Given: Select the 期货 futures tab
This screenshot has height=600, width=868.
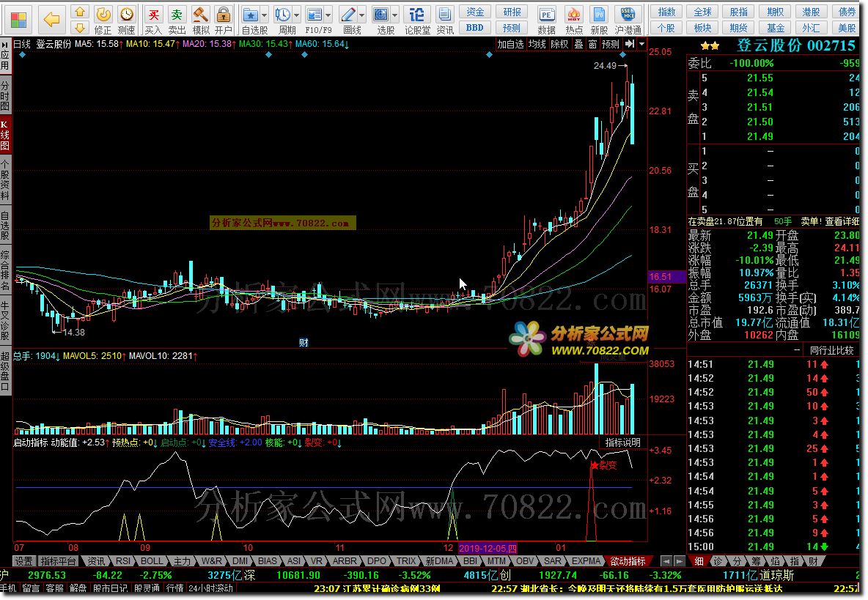Looking at the screenshot, I should pyautogui.click(x=738, y=28).
